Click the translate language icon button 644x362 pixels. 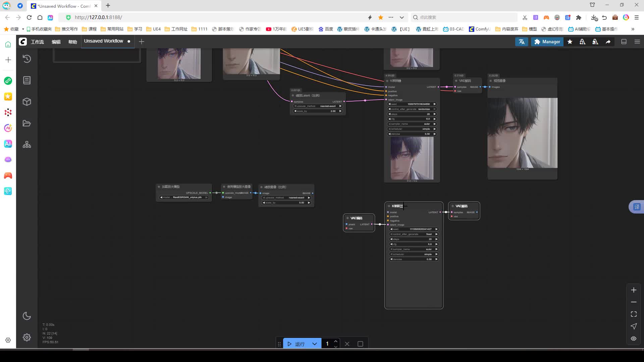pyautogui.click(x=522, y=42)
